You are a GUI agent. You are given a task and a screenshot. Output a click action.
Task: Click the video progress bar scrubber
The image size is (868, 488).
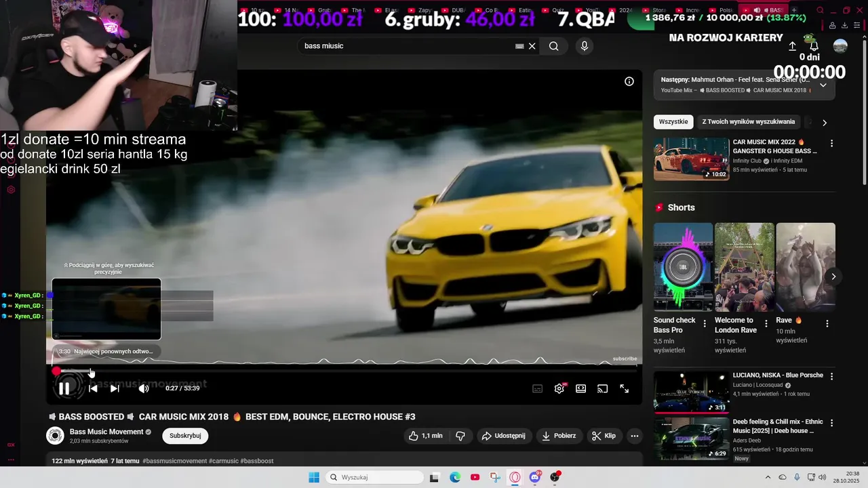click(56, 371)
